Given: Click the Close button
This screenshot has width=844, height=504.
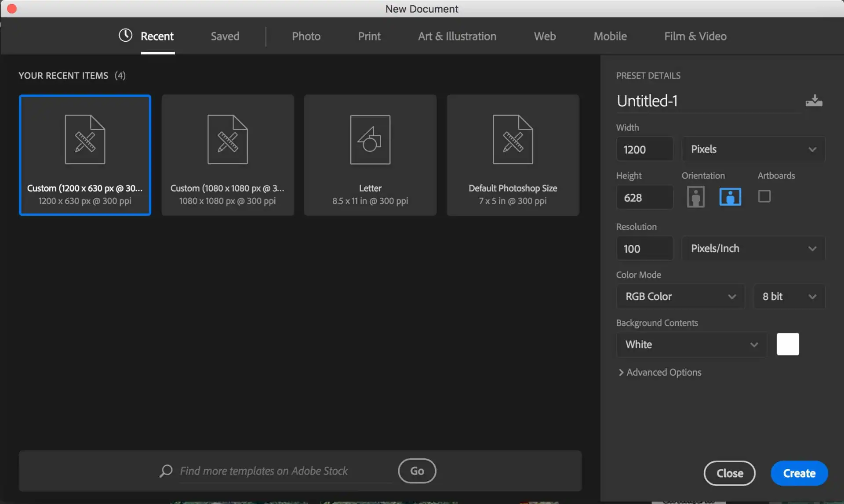Looking at the screenshot, I should [x=730, y=473].
